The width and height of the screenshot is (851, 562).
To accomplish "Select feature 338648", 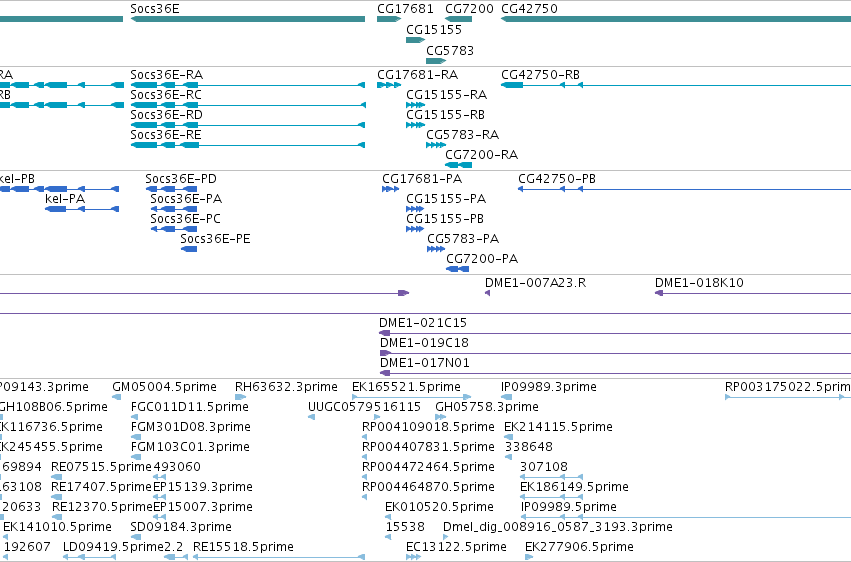I will coord(529,447).
